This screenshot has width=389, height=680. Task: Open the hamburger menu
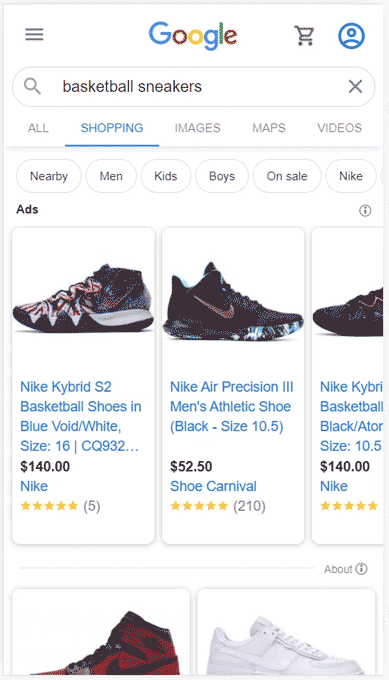[34, 34]
